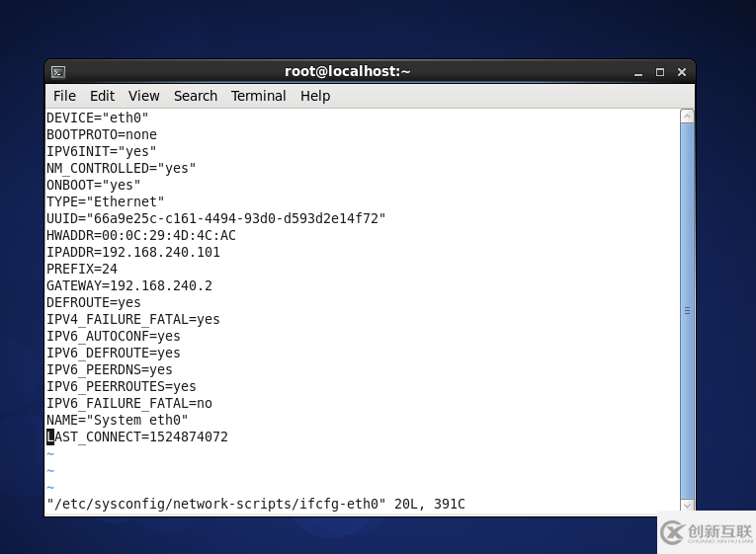
Task: Click the IPV6_FAILURE_FATAL=no line
Action: (x=129, y=403)
